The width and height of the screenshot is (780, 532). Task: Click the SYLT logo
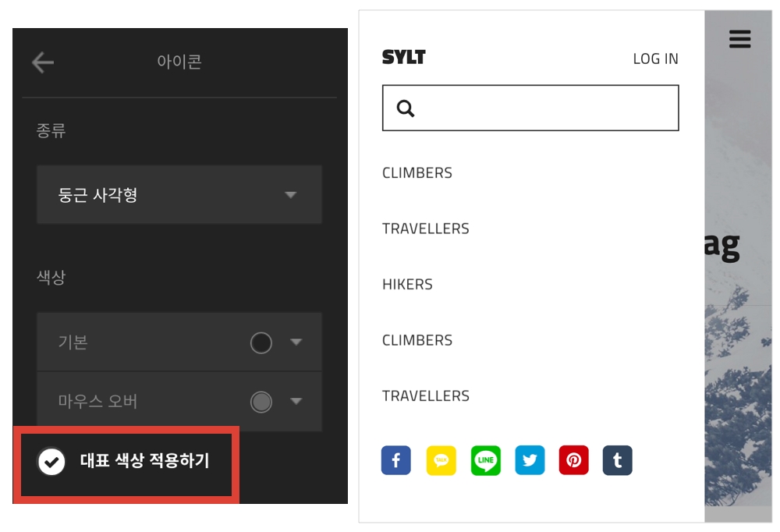[x=403, y=57]
